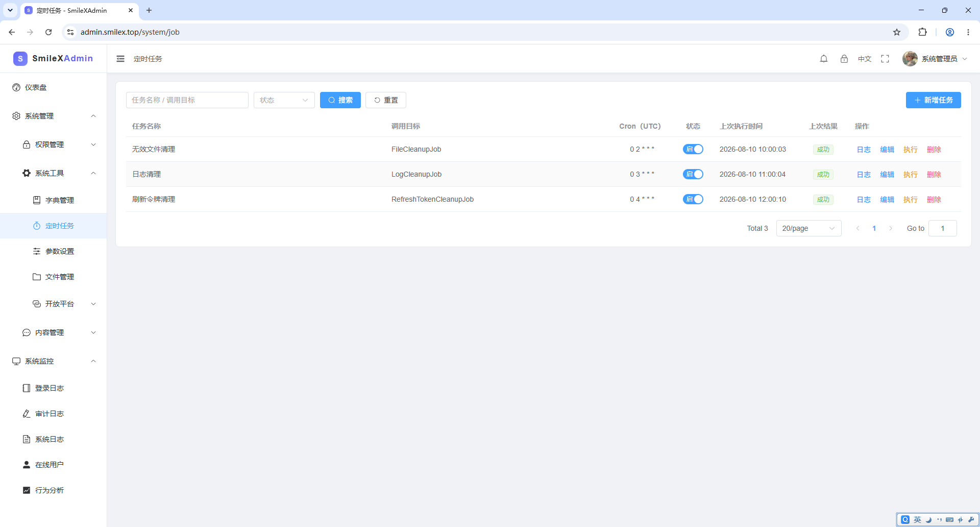Image resolution: width=980 pixels, height=527 pixels.
Task: Bookmark this page with the star icon
Action: click(897, 32)
